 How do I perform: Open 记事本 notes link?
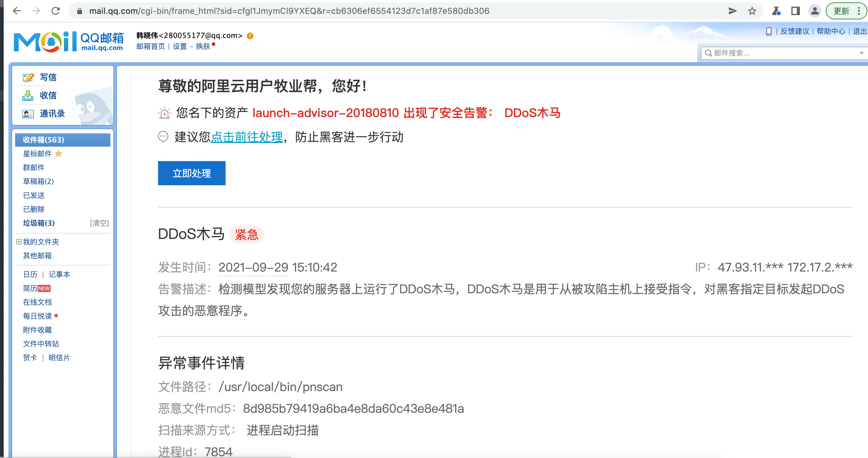(x=59, y=274)
